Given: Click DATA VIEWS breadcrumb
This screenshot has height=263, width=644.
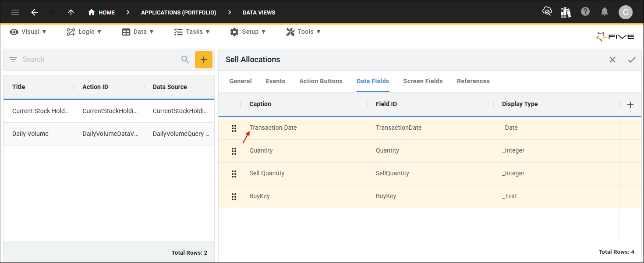Looking at the screenshot, I should [x=259, y=13].
